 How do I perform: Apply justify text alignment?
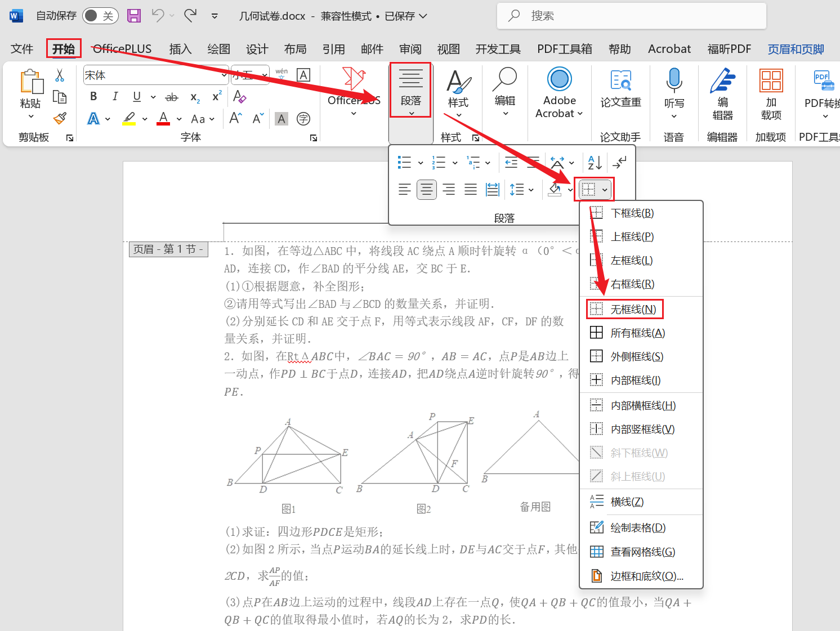pos(471,190)
